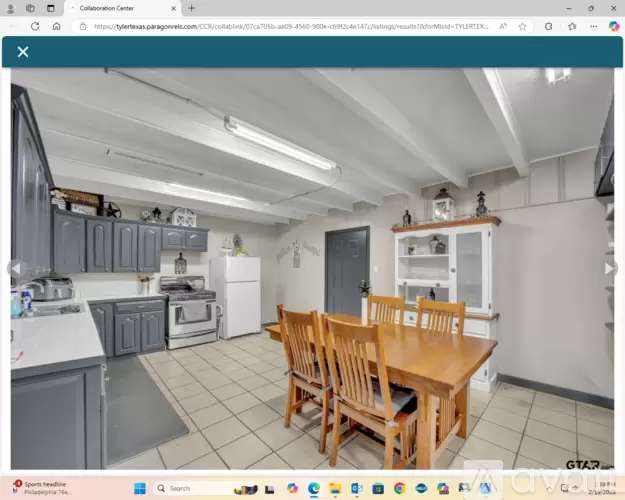Open browser extensions or refresh-like icon
The height and width of the screenshot is (500, 625).
pyautogui.click(x=548, y=26)
